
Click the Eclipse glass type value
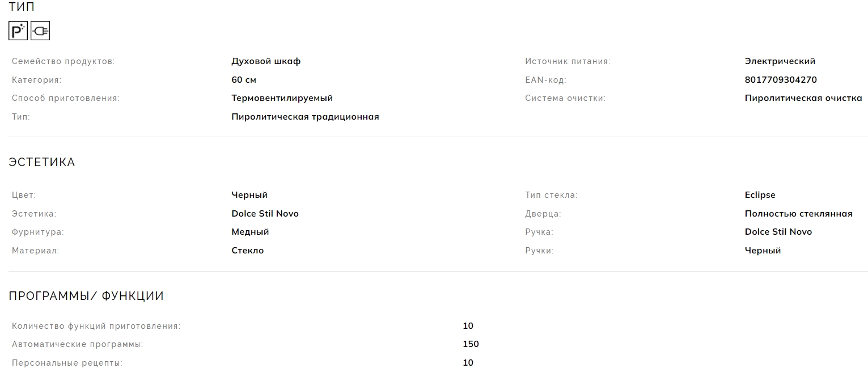pyautogui.click(x=760, y=195)
